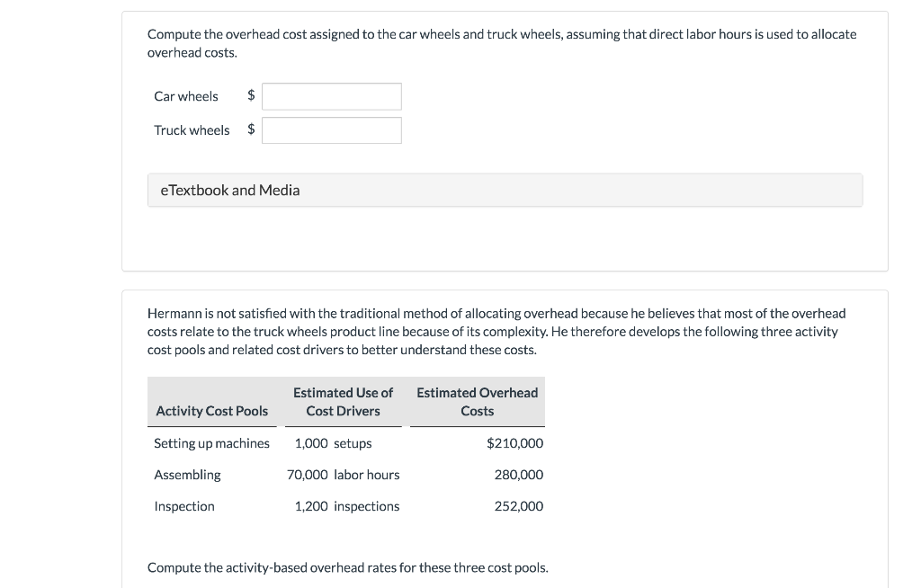This screenshot has height=588, width=921.
Task: Select the Assembling activity row
Action: 187,475
